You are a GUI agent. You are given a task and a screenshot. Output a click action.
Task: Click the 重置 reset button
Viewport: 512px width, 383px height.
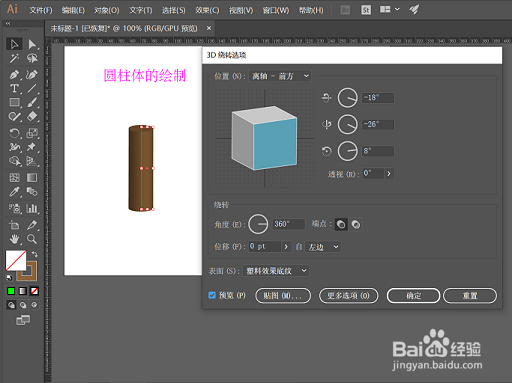470,296
